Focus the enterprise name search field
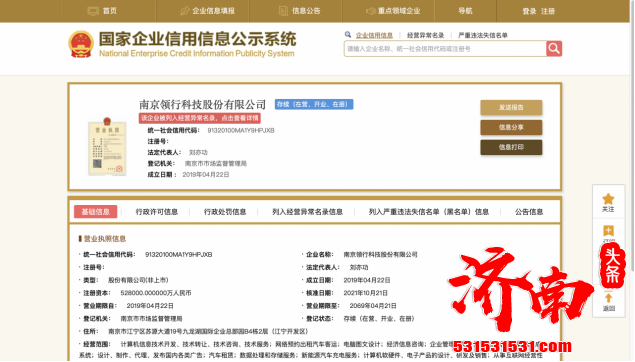The image size is (635, 362). click(x=445, y=49)
